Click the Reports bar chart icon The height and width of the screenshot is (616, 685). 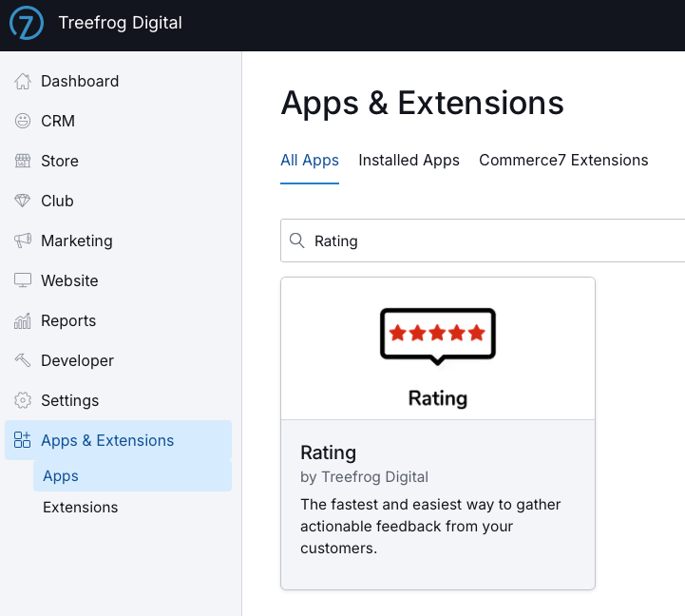[x=23, y=320]
